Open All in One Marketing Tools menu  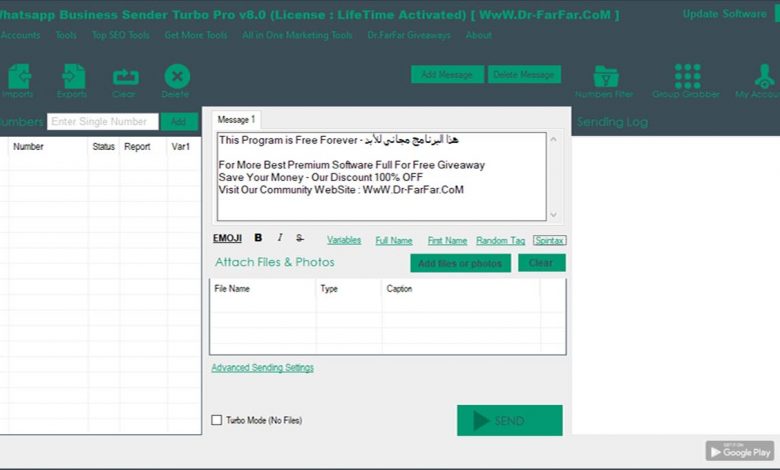pyautogui.click(x=297, y=35)
